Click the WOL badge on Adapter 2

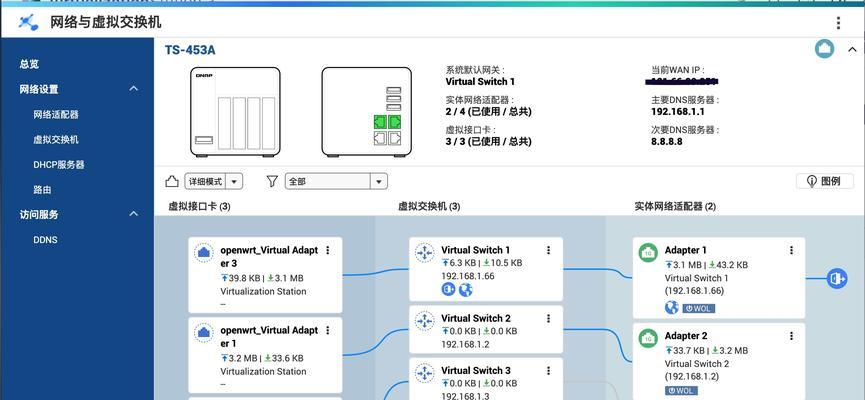[x=681, y=391]
